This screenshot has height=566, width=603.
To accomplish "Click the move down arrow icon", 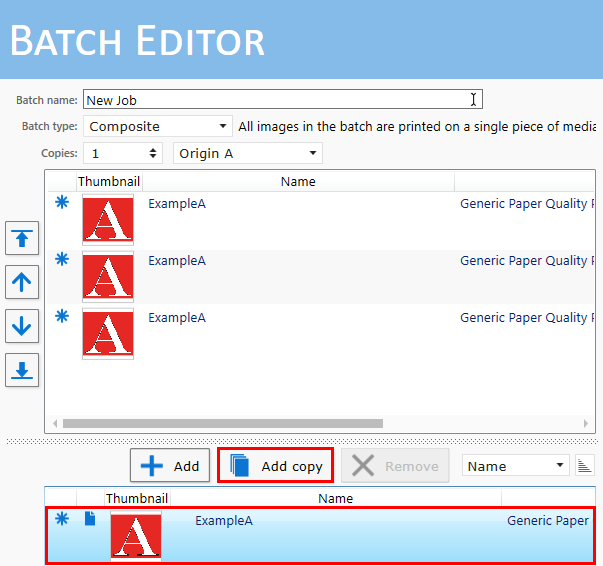I will pyautogui.click(x=22, y=326).
